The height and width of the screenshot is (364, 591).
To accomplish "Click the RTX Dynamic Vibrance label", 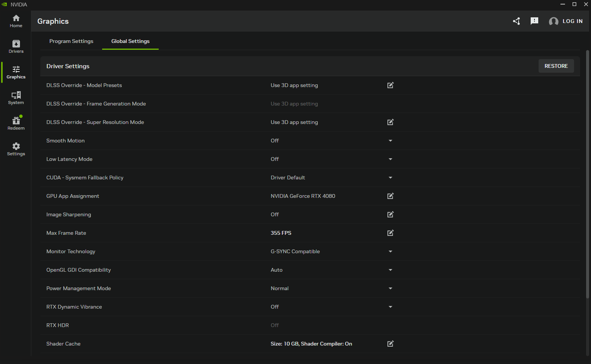I will (74, 307).
